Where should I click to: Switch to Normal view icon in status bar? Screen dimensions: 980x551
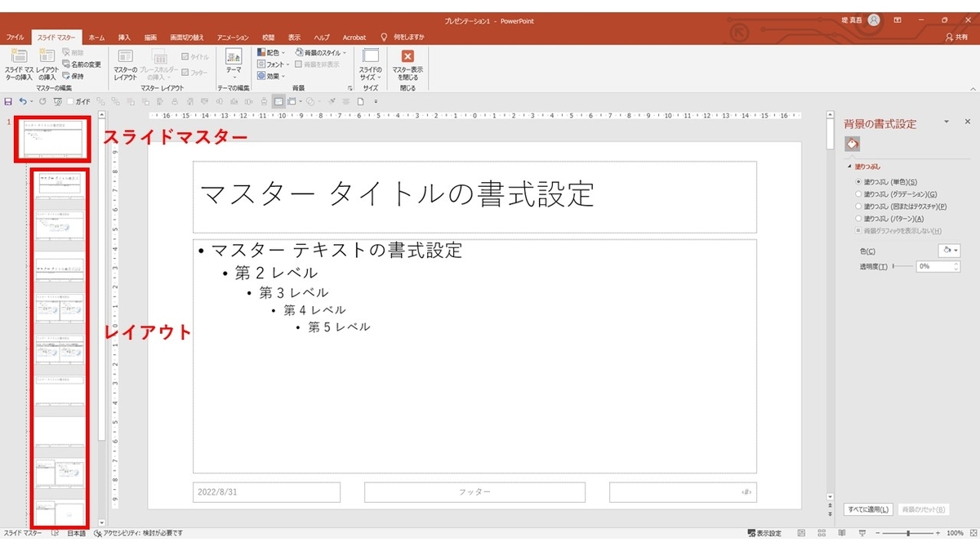coord(801,533)
